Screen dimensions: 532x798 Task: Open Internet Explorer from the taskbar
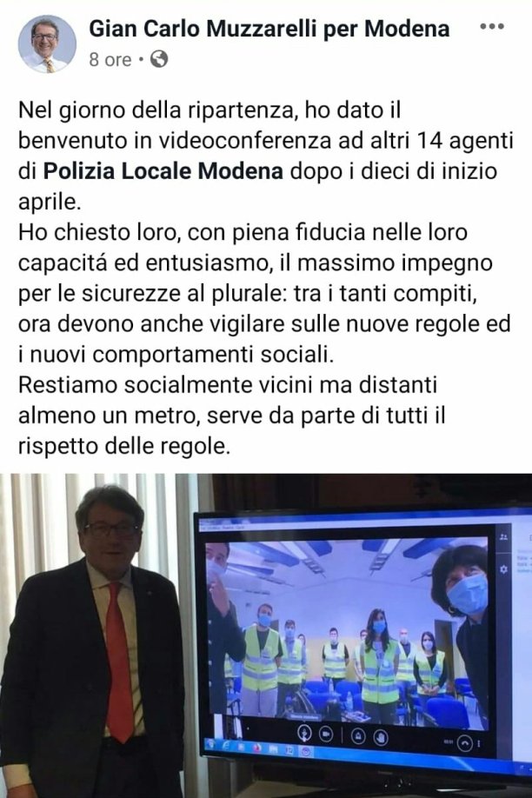point(228,745)
